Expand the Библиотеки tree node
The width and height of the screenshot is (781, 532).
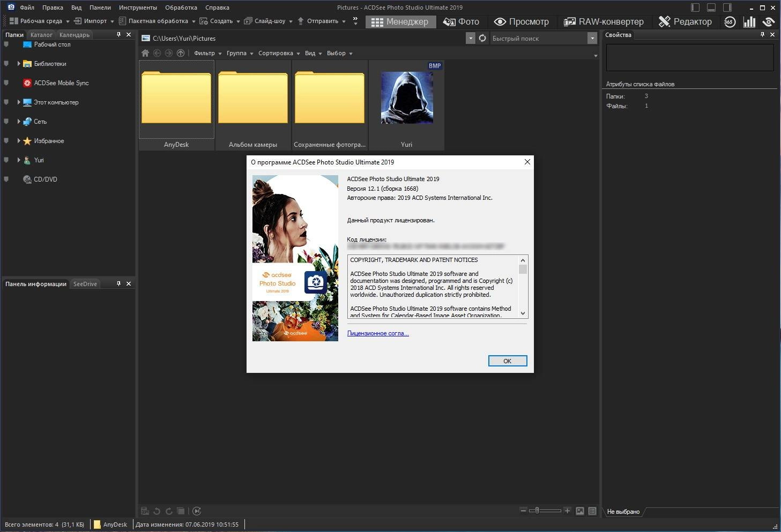click(x=19, y=64)
